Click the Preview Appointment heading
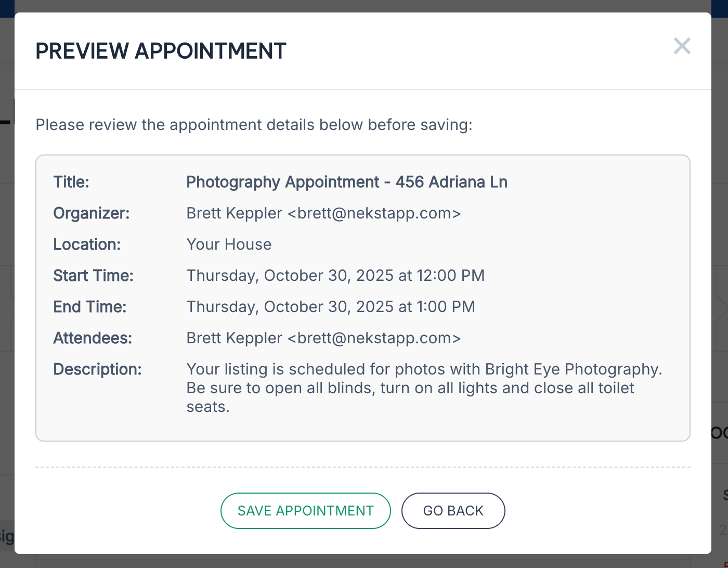The width and height of the screenshot is (728, 568). [x=161, y=51]
